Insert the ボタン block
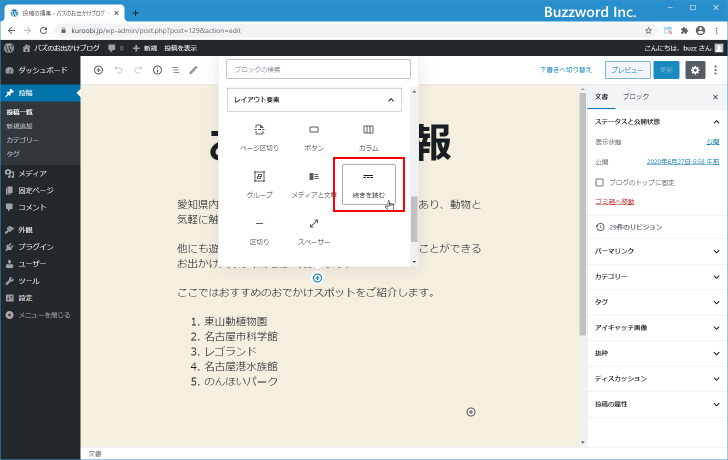The height and width of the screenshot is (460, 728). pos(314,138)
